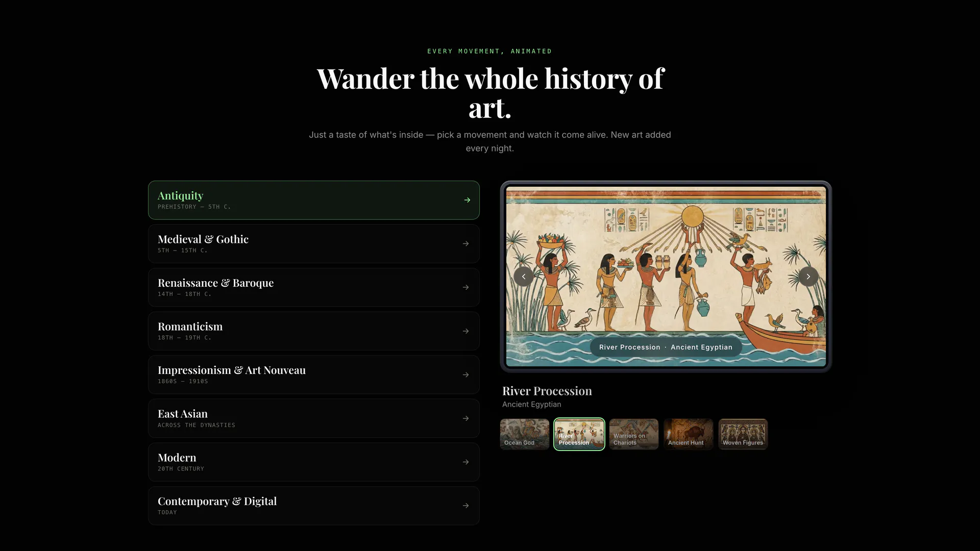Screen dimensions: 980x551
Task: Select the Antiquity movement
Action: click(314, 200)
